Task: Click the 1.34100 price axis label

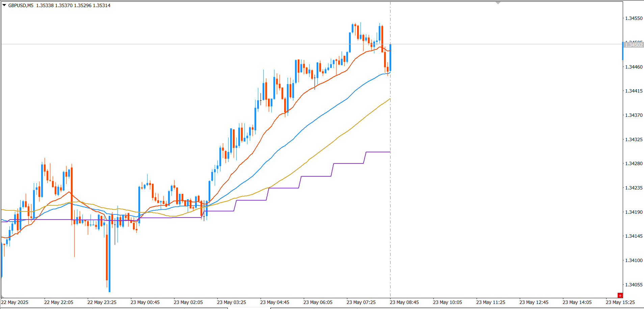Action: [634, 260]
